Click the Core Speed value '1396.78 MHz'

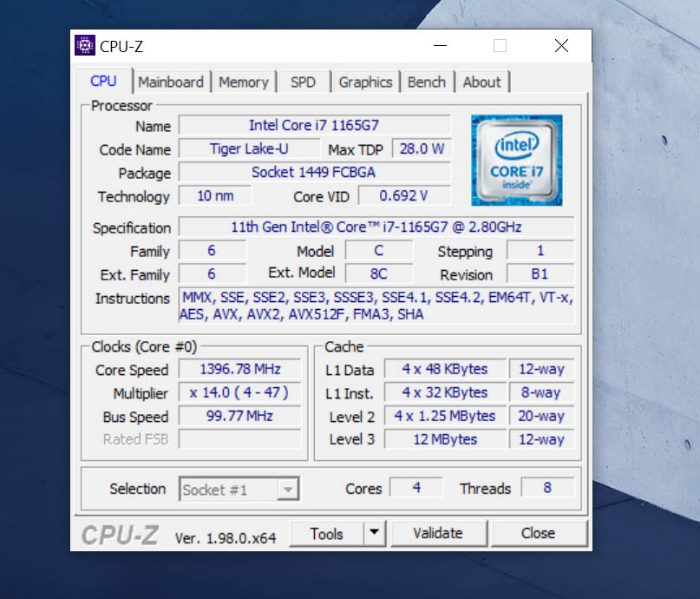point(239,369)
